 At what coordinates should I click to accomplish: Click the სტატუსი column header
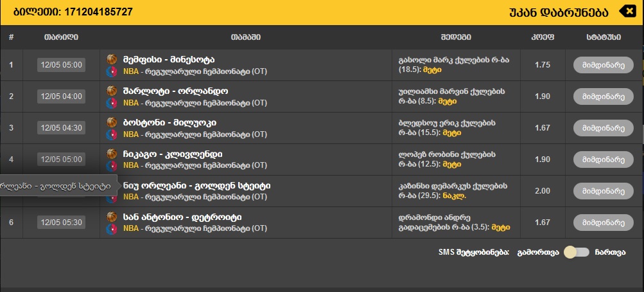pos(603,37)
